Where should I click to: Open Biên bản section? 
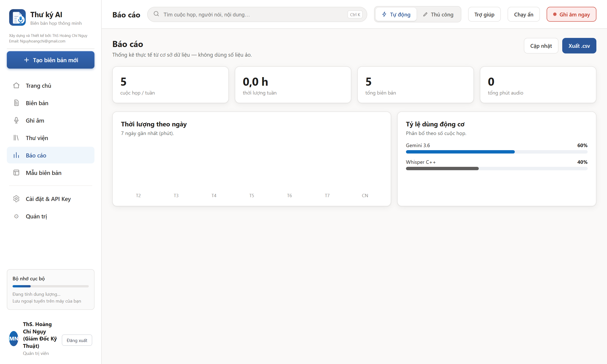[x=51, y=103]
